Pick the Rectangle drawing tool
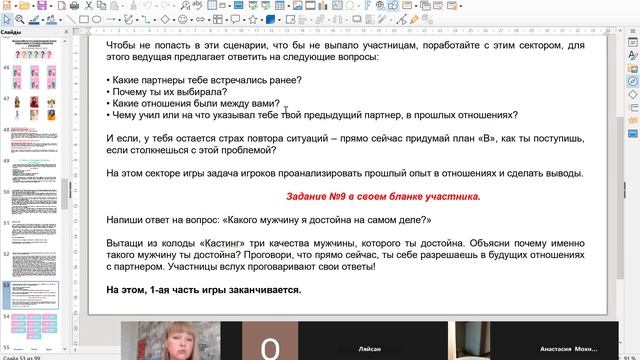 84,19
